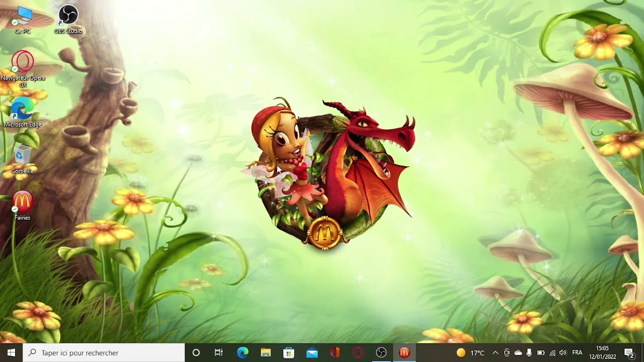Switch to the McDonald's Fairies taskbar app

(x=405, y=353)
